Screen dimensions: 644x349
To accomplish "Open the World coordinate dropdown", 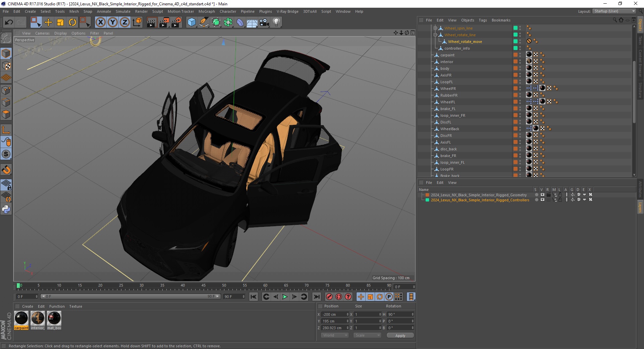I will pos(335,335).
